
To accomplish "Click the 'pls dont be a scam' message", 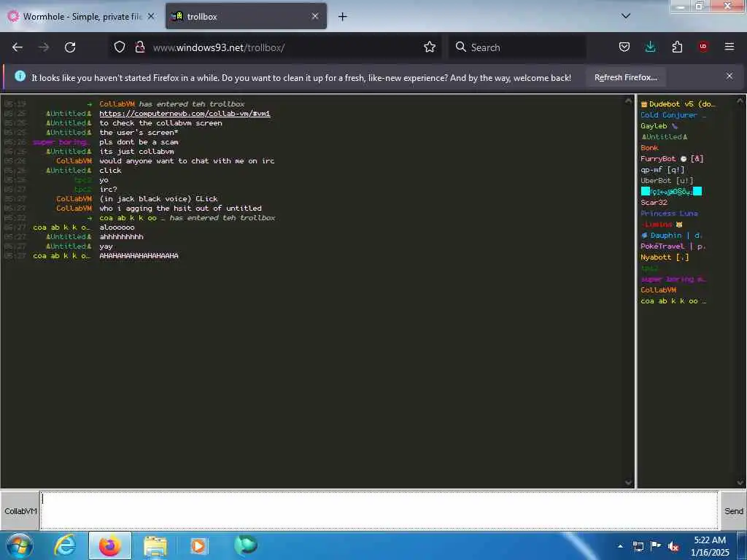I will (x=139, y=142).
